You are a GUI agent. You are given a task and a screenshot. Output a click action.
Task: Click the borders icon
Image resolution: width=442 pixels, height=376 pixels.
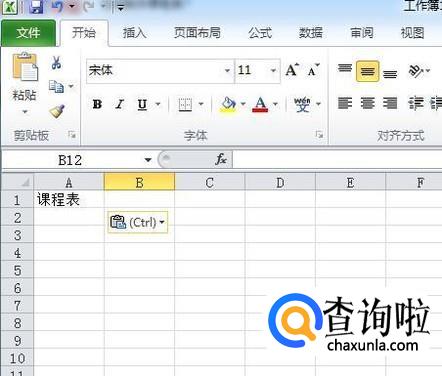click(185, 105)
